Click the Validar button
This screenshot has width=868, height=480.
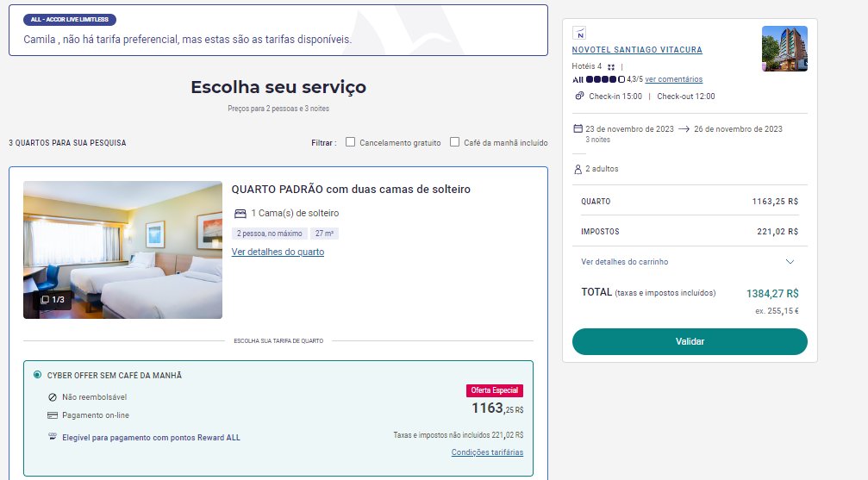(690, 341)
